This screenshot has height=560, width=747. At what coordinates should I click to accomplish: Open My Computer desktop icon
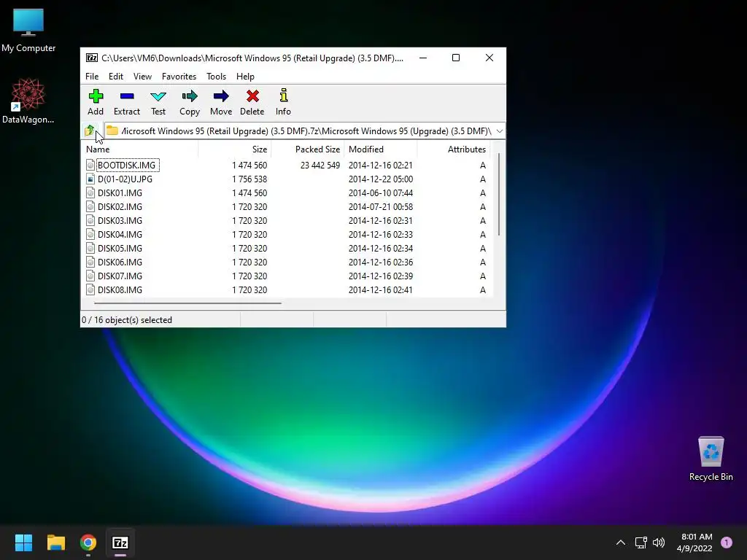(28, 30)
